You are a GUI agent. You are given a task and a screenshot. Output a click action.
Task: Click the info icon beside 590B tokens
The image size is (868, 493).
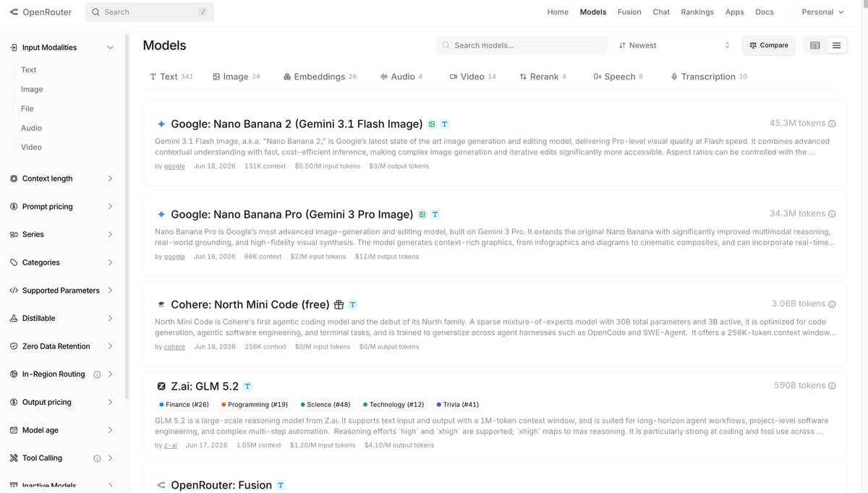(832, 386)
